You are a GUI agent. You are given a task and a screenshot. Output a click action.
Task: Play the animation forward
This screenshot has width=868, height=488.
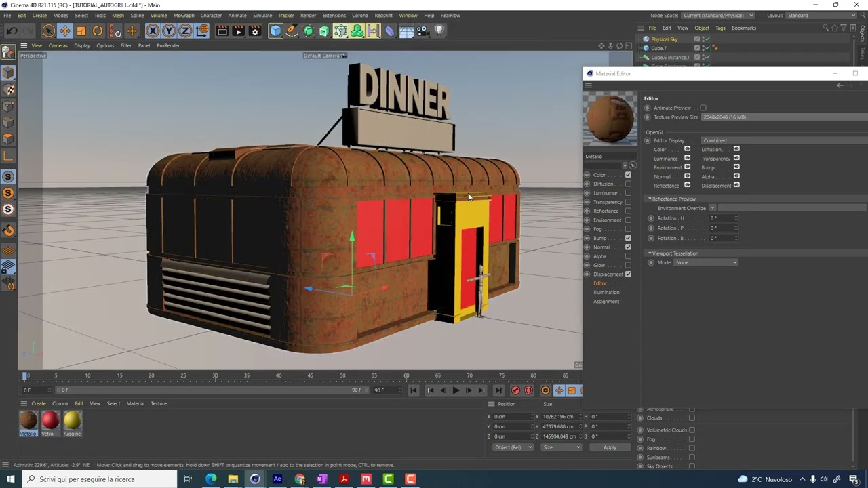pyautogui.click(x=456, y=390)
